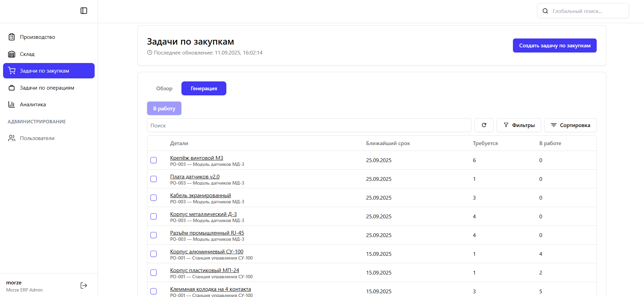Image resolution: width=644 pixels, height=297 pixels.
Task: Check the Крепёж винтовой М3 row checkbox
Action: (x=154, y=160)
